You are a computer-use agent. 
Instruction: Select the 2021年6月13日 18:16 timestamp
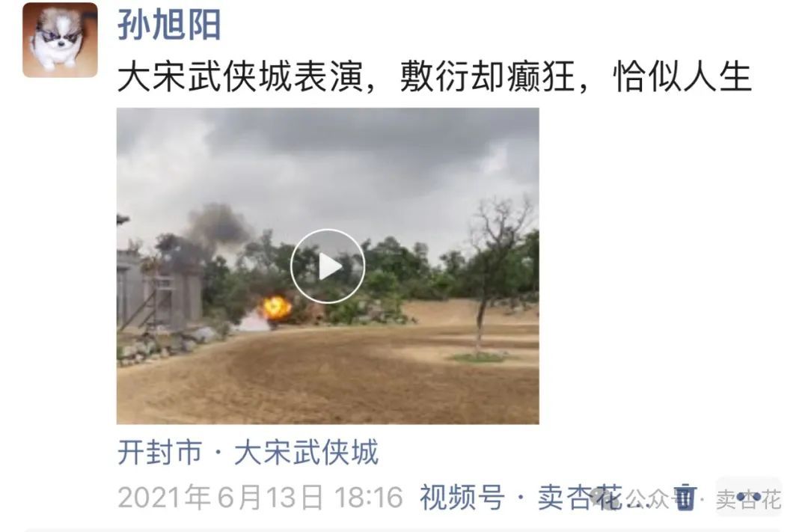point(260,498)
